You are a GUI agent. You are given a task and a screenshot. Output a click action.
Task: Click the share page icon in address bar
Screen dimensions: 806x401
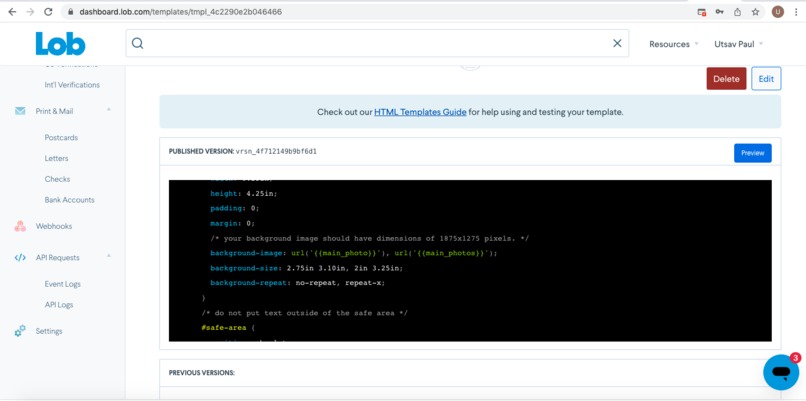pyautogui.click(x=737, y=12)
